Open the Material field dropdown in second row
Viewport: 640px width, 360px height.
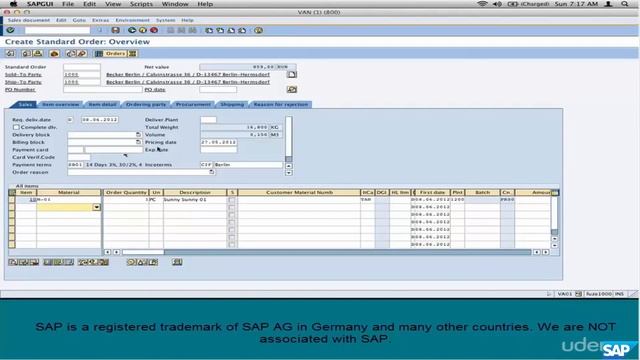point(96,207)
